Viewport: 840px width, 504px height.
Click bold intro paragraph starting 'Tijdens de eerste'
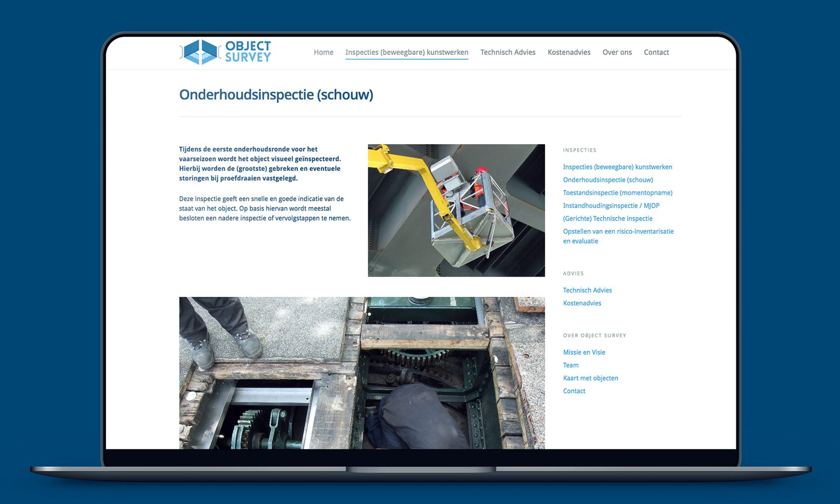pos(260,164)
